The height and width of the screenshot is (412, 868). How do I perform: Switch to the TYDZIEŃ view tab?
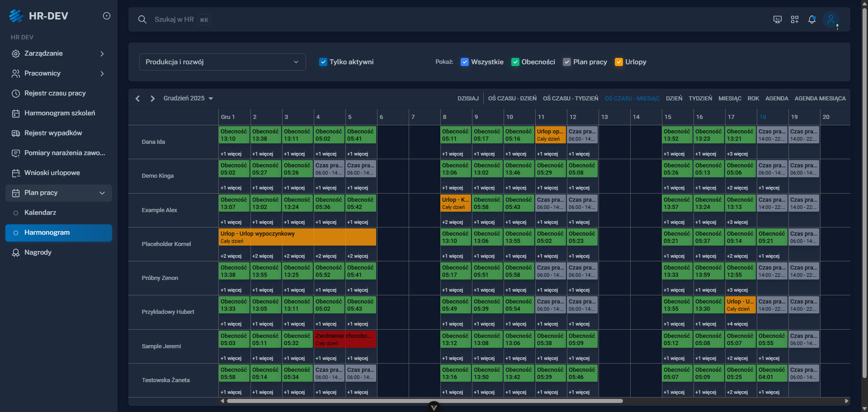tap(701, 98)
